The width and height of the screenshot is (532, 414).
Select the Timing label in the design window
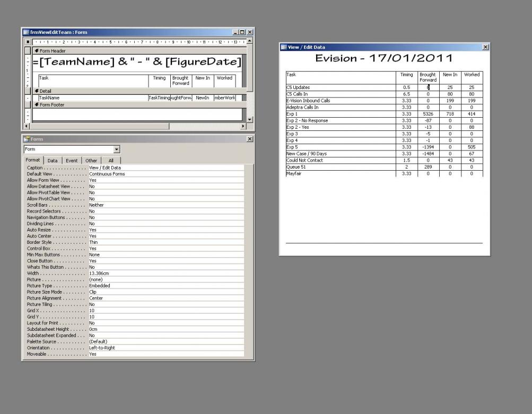point(160,81)
